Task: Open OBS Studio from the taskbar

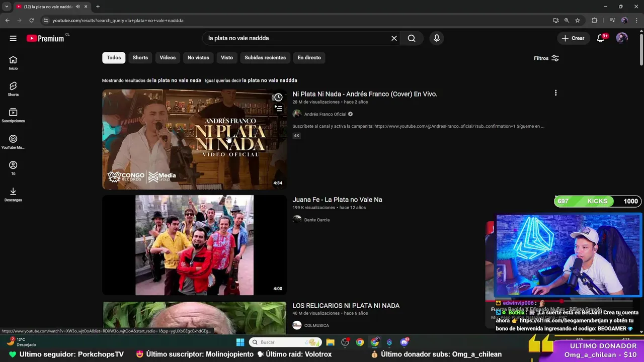Action: coord(345,342)
